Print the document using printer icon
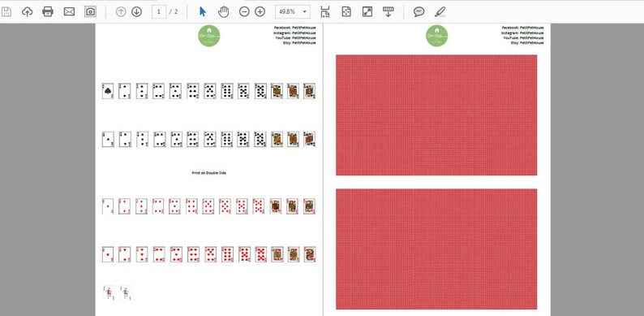This screenshot has width=644, height=316. pos(48,11)
